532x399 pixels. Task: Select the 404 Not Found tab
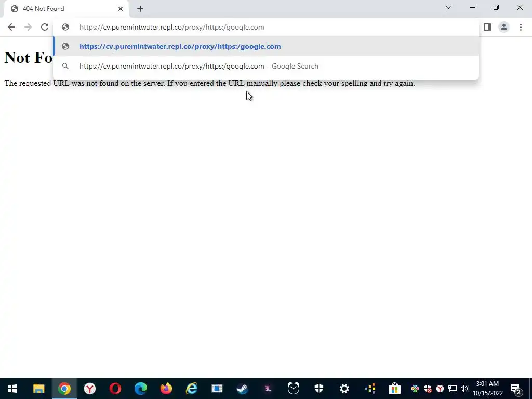pyautogui.click(x=66, y=9)
